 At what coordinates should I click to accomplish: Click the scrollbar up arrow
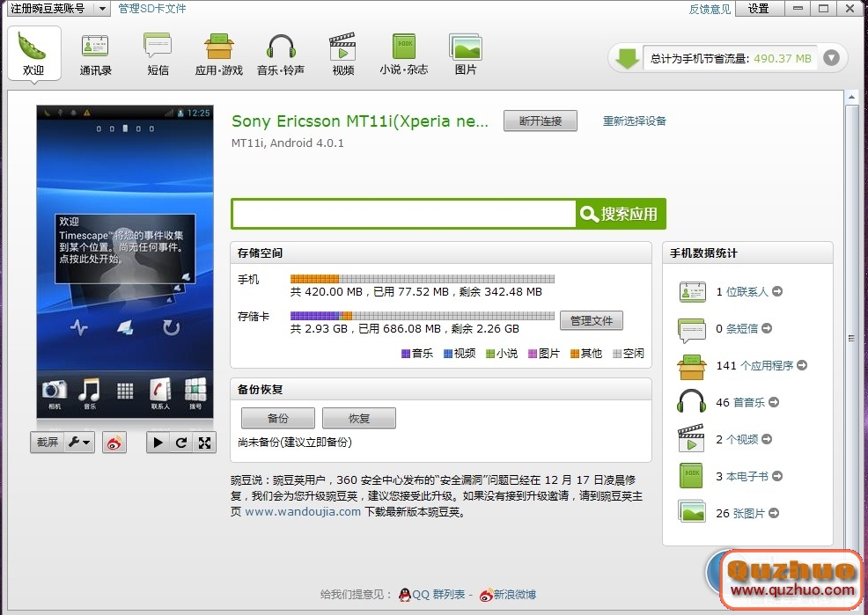click(x=851, y=98)
